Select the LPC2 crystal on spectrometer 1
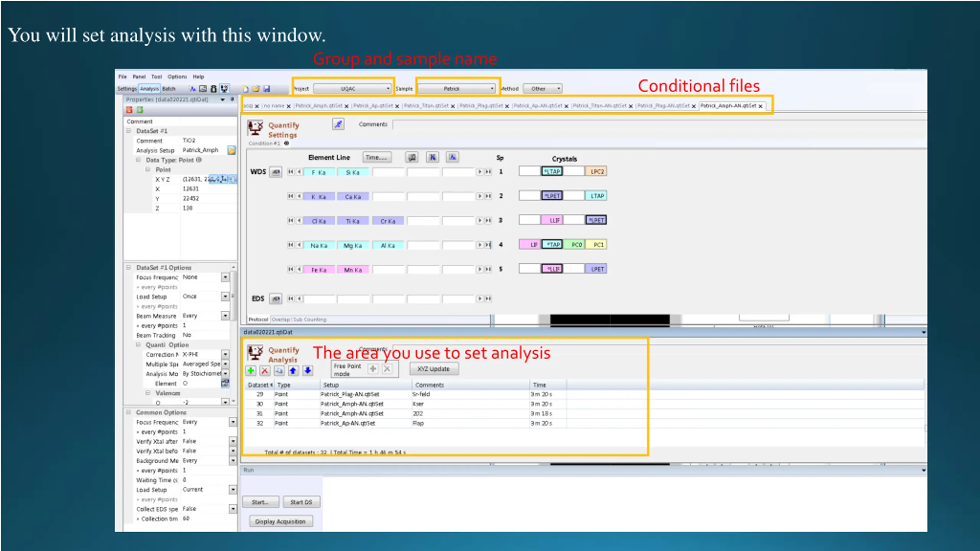980x551 pixels. [596, 171]
